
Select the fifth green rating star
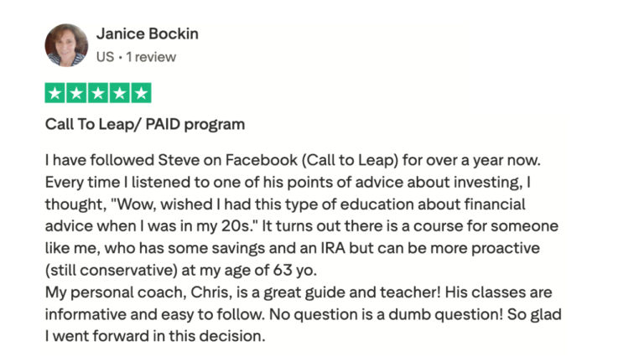tap(142, 93)
